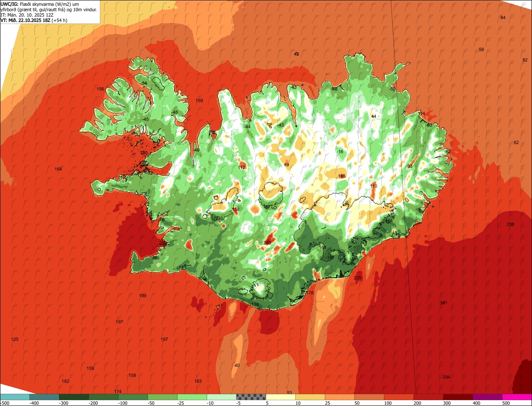
Task: Select the dark red 300 to 400 legend swatch
Action: (458, 397)
